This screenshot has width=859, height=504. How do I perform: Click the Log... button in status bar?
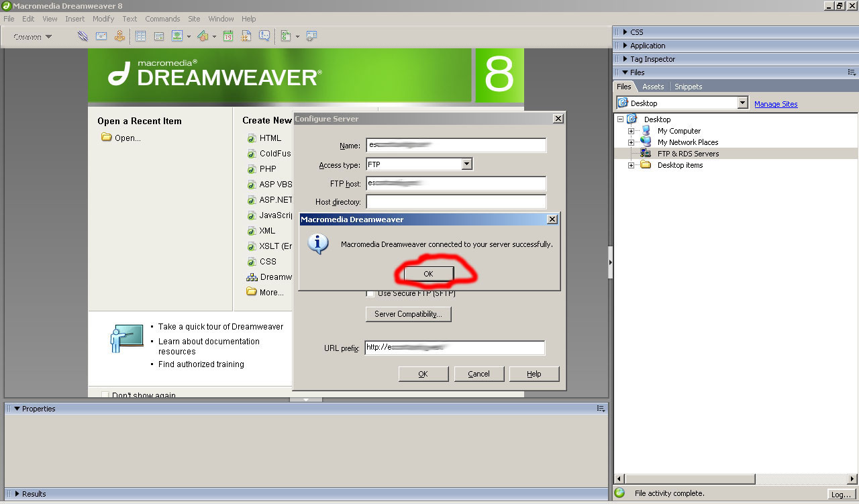[840, 494]
